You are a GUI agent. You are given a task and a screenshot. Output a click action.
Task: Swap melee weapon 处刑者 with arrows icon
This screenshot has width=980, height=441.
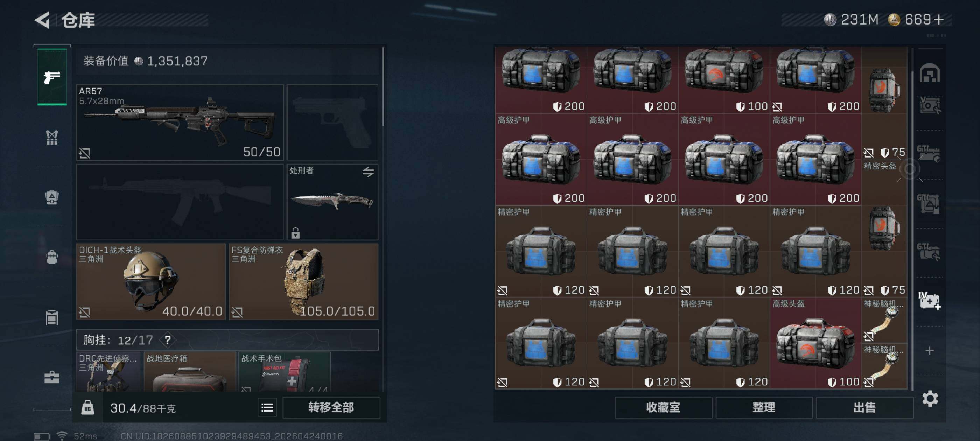click(x=367, y=172)
